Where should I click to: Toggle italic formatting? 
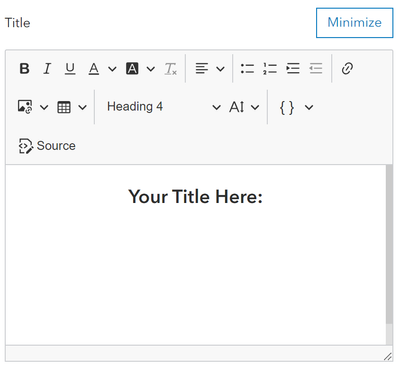[47, 69]
